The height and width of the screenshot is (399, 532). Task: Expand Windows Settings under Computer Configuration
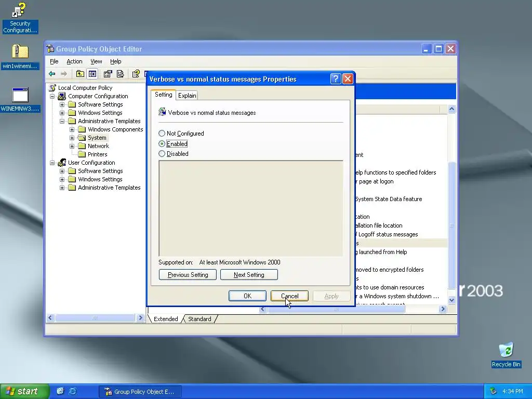62,113
